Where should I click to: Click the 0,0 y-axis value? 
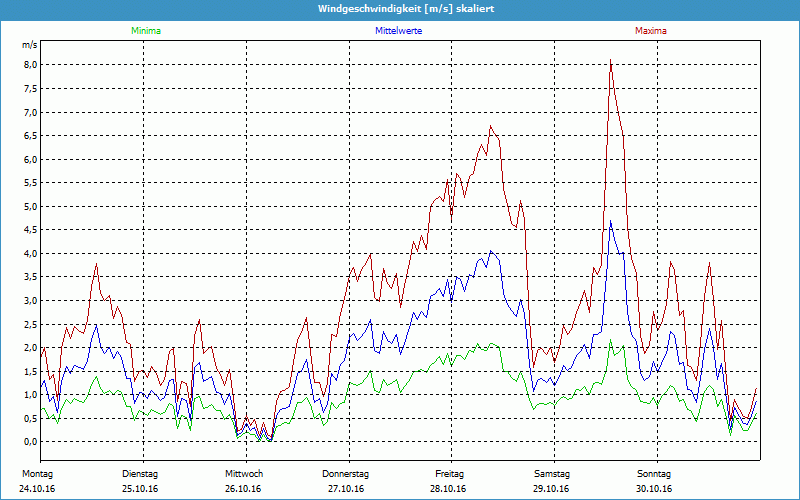tap(30, 442)
